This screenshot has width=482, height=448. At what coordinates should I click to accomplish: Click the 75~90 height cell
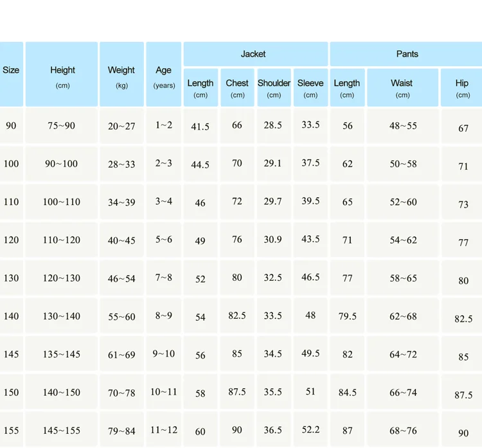pyautogui.click(x=62, y=126)
